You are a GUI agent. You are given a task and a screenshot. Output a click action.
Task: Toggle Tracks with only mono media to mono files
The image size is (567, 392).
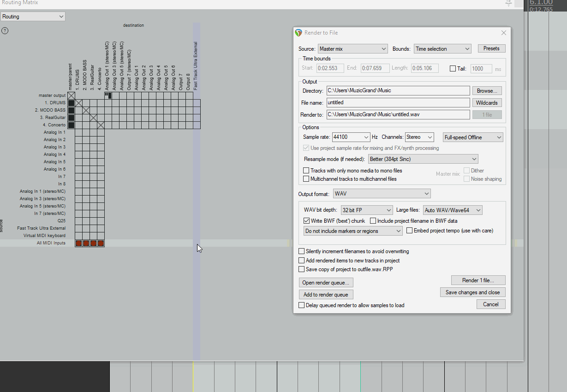306,171
